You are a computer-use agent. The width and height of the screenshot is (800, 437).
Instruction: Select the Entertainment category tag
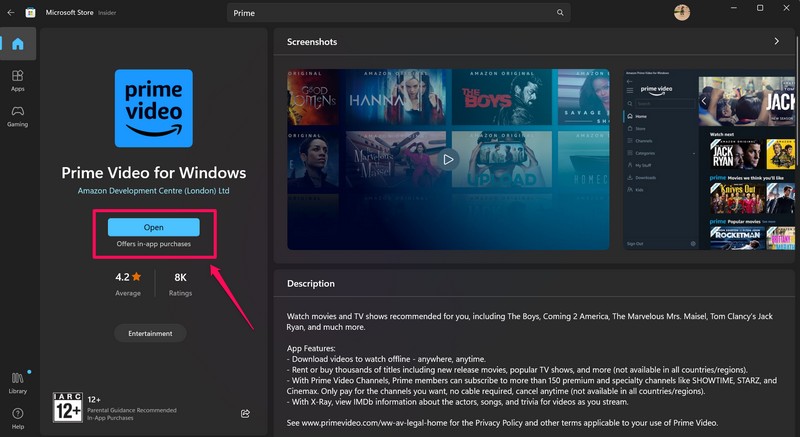click(149, 333)
